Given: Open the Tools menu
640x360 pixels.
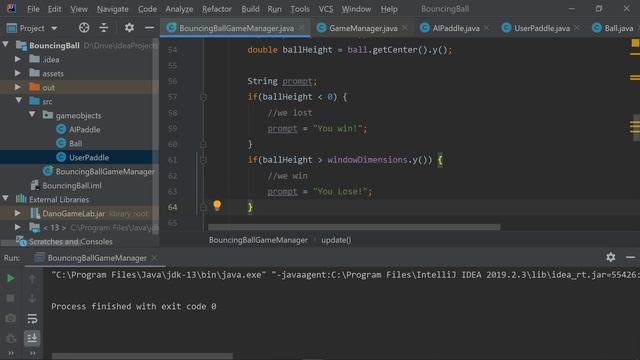Looking at the screenshot, I should tap(300, 9).
